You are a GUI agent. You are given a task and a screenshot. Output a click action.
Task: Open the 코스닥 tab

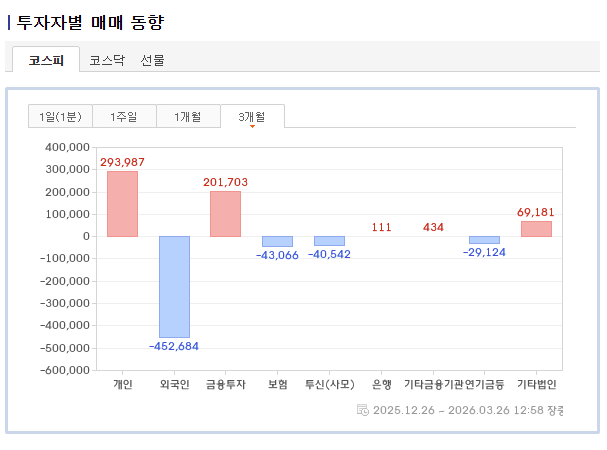(106, 60)
